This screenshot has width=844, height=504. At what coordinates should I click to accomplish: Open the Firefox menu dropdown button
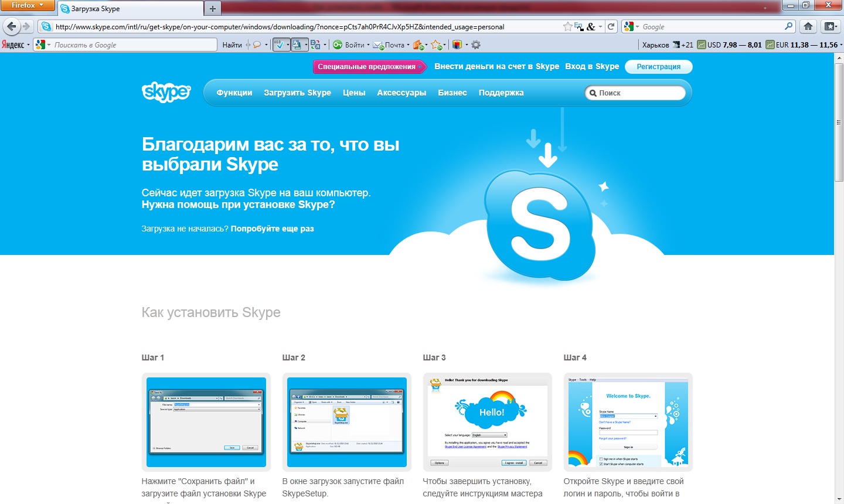click(28, 5)
